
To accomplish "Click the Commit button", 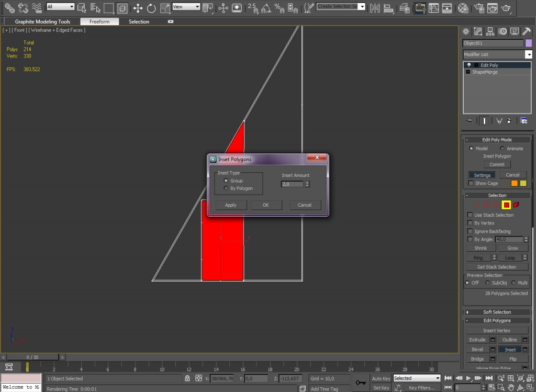I will tap(497, 164).
